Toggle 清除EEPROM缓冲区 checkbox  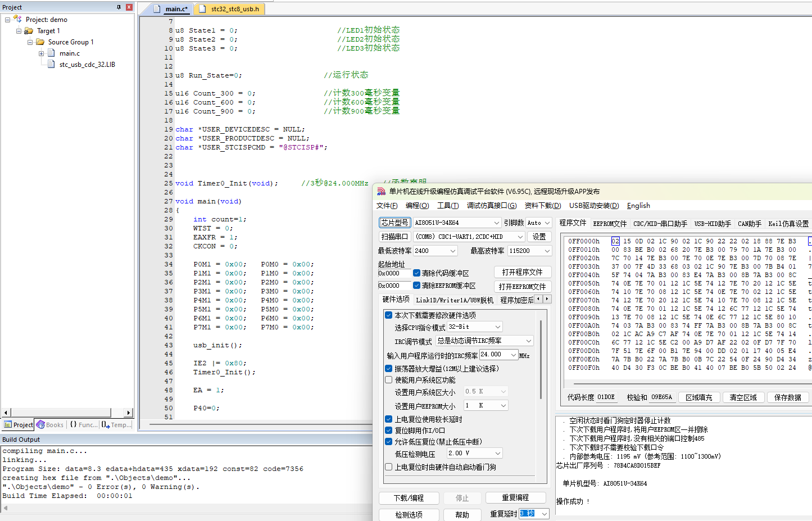tap(416, 286)
